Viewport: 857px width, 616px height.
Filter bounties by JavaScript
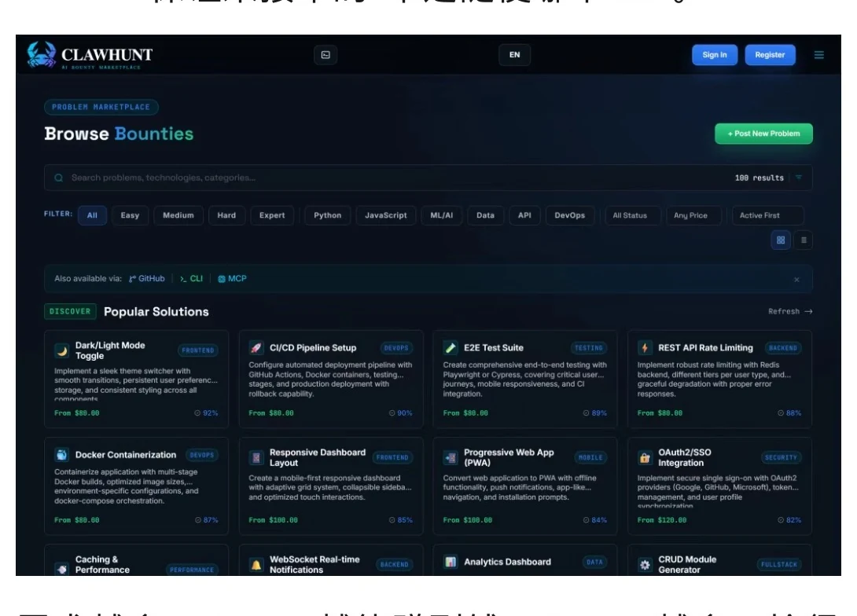pyautogui.click(x=386, y=216)
